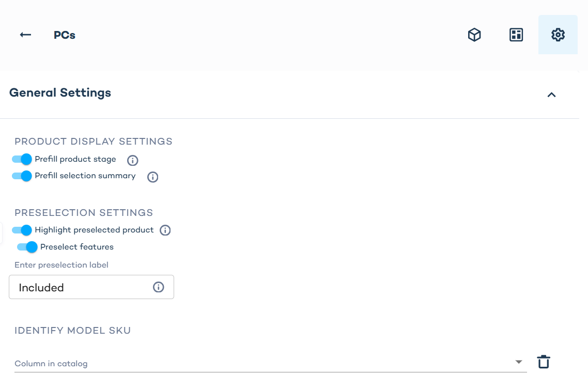Collapse General Settings with the chevron
Image resolution: width=588 pixels, height=390 pixels.
551,95
